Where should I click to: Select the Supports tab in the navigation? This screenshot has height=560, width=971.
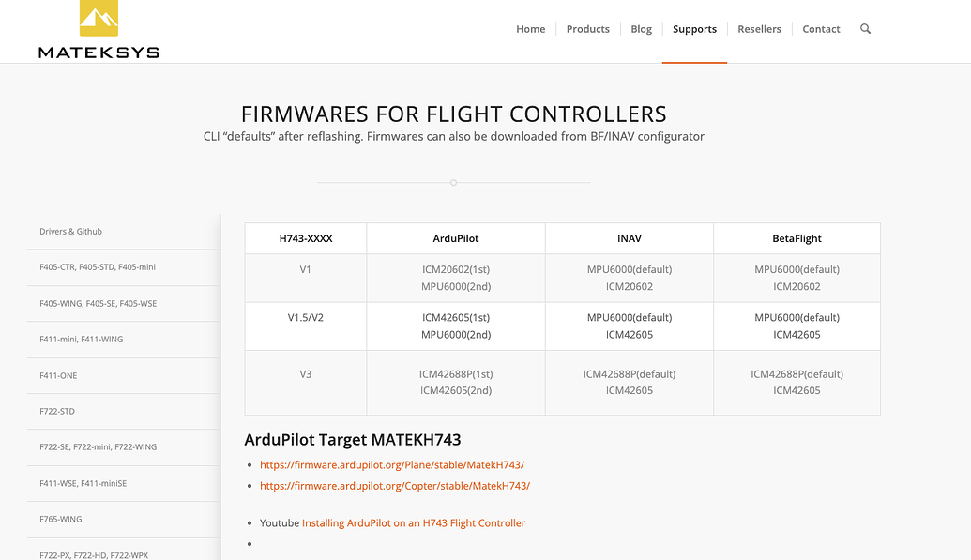[x=694, y=29]
